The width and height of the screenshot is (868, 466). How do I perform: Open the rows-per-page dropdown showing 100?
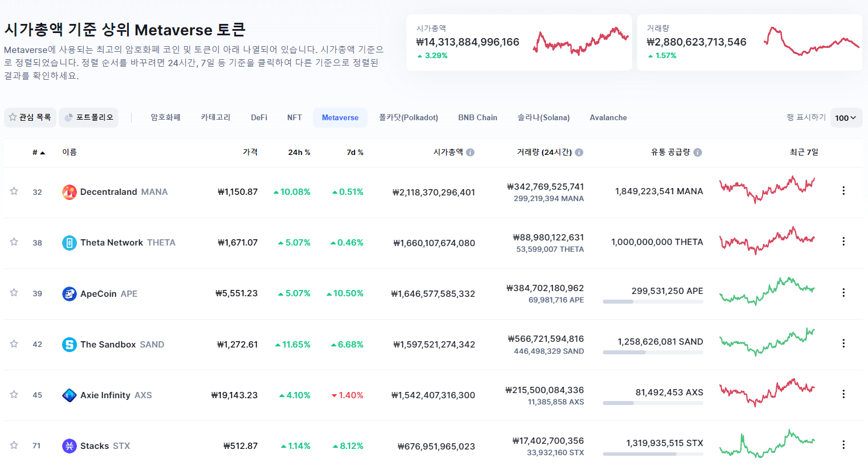[846, 118]
